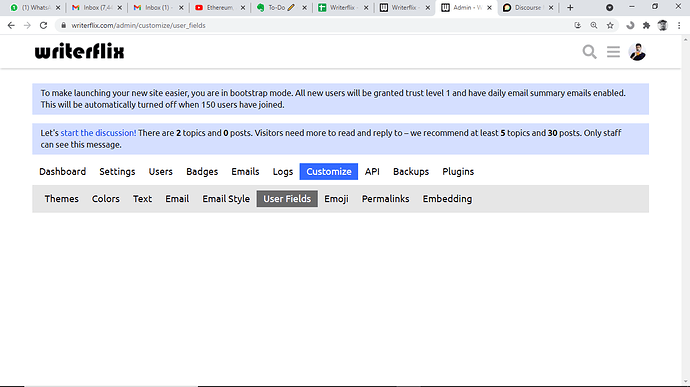Bookmark this page with star icon
The image size is (690, 387).
click(610, 26)
